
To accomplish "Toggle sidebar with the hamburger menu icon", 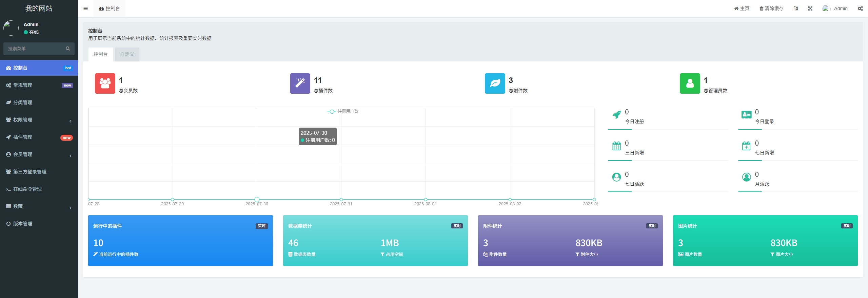I will click(85, 8).
